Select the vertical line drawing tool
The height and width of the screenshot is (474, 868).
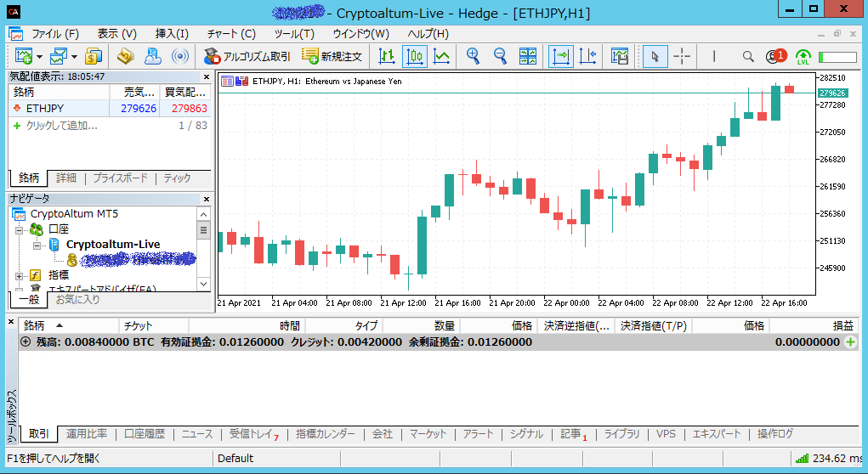click(714, 56)
